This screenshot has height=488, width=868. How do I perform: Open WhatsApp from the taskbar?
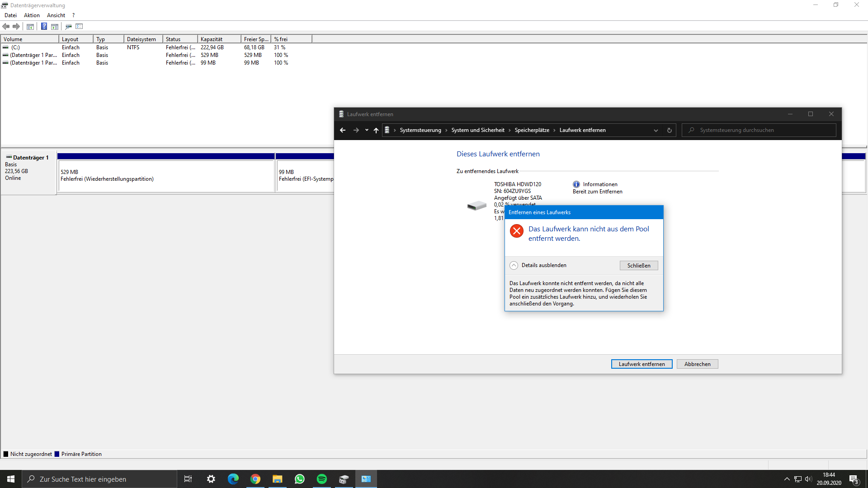300,479
